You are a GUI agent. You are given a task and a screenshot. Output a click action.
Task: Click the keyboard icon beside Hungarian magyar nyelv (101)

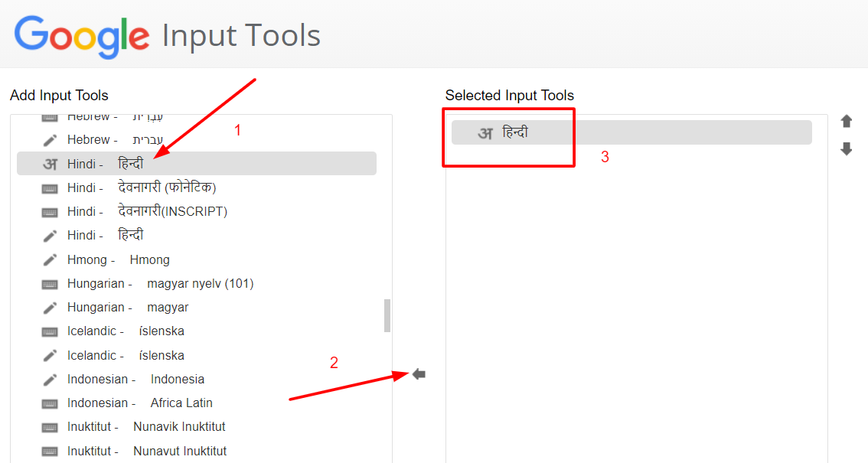click(49, 283)
